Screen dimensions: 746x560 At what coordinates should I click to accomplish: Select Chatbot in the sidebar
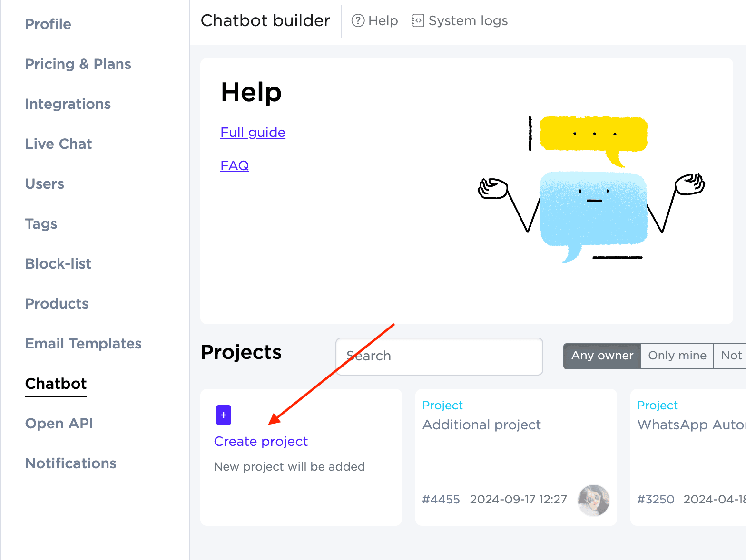(56, 384)
